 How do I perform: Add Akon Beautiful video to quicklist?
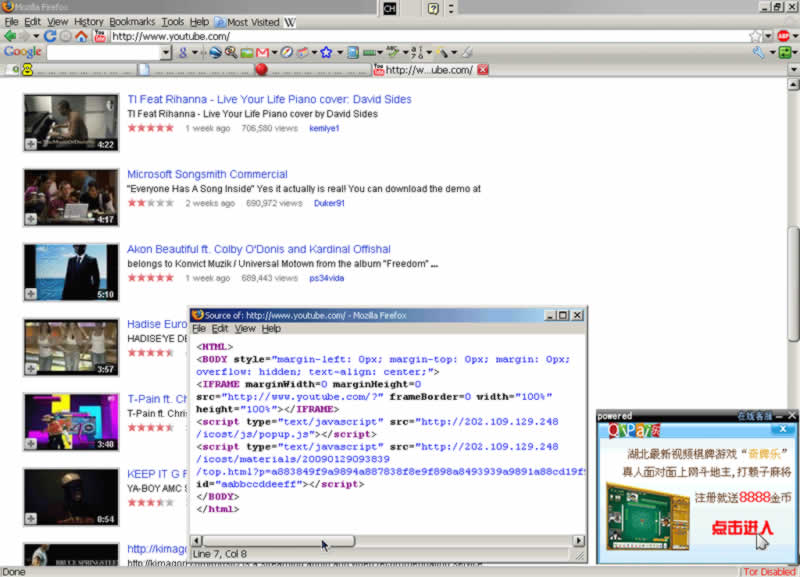click(31, 293)
